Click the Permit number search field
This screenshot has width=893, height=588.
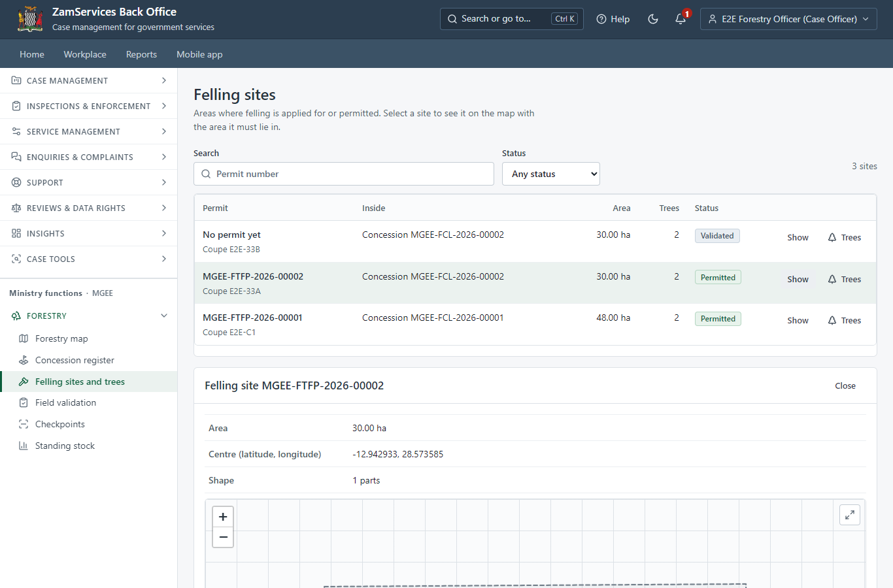coord(344,174)
